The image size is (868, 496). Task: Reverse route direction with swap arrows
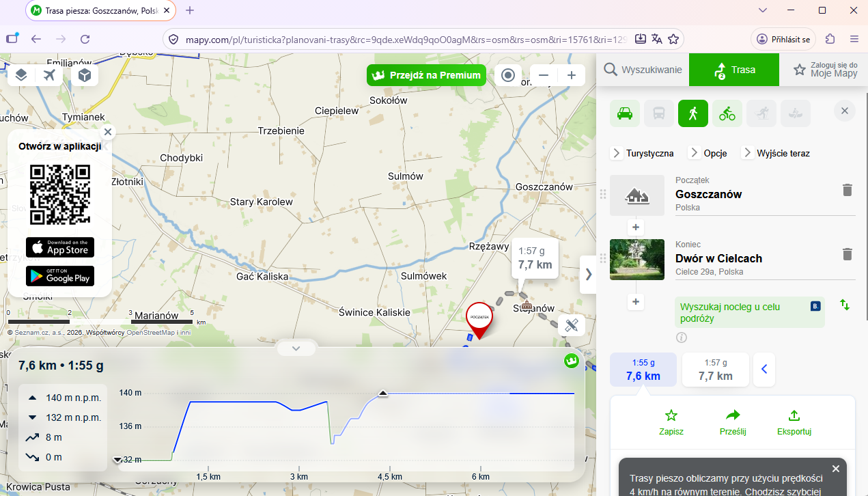pos(845,305)
